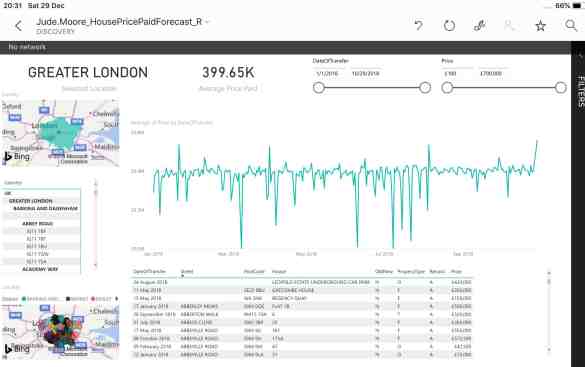Viewport: 585px width, 367px height.
Task: Open the annotate pen icon
Action: pyautogui.click(x=479, y=25)
